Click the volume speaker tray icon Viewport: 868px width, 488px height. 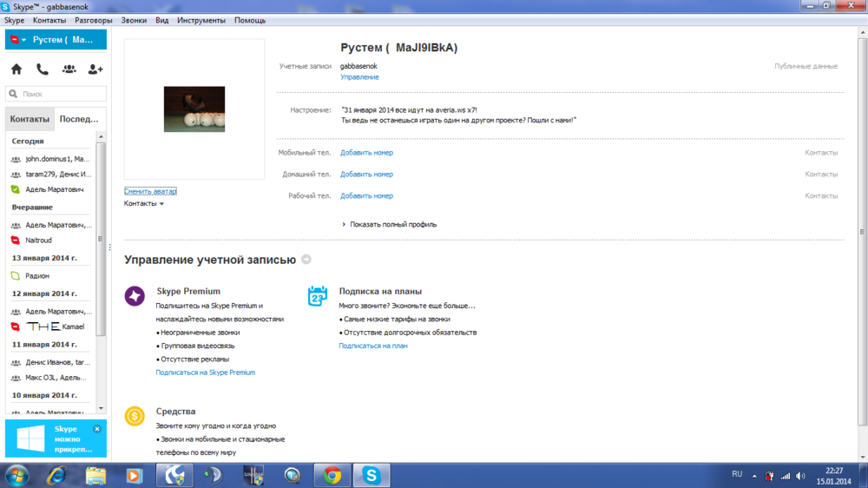[800, 476]
